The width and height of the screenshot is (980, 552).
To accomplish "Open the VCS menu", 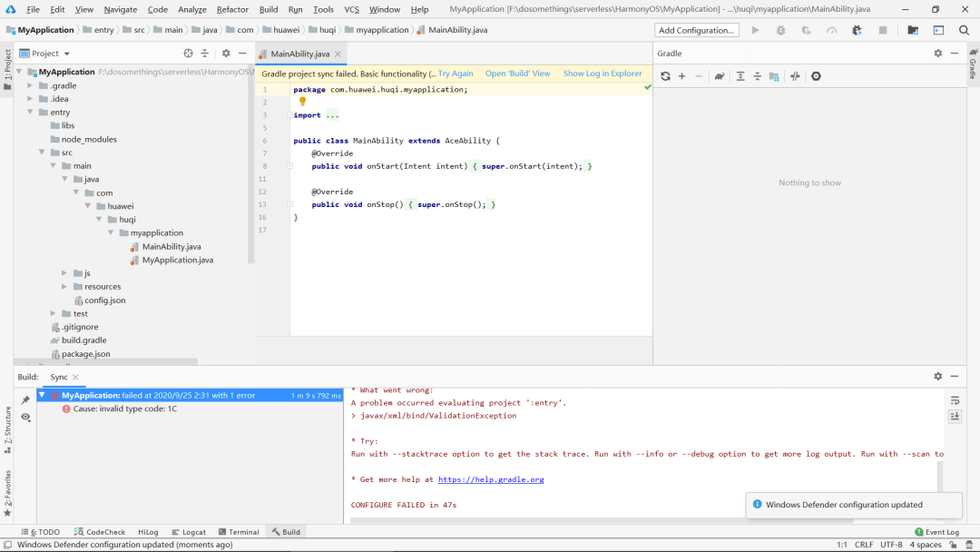I will 352,9.
